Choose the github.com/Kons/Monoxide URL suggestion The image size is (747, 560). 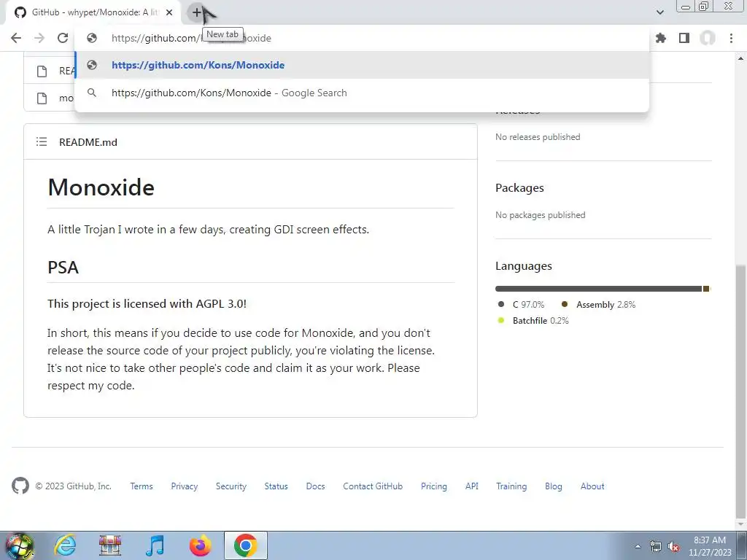(362, 65)
